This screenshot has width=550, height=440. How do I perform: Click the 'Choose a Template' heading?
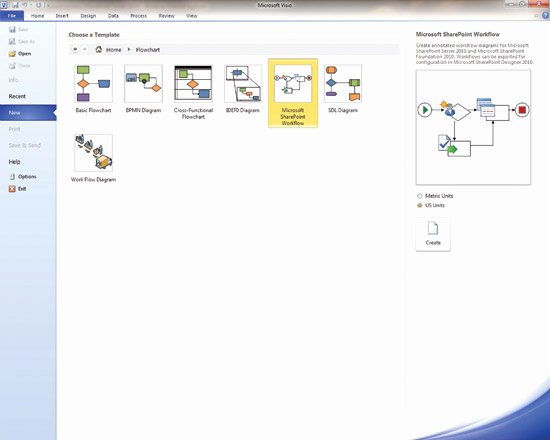94,35
